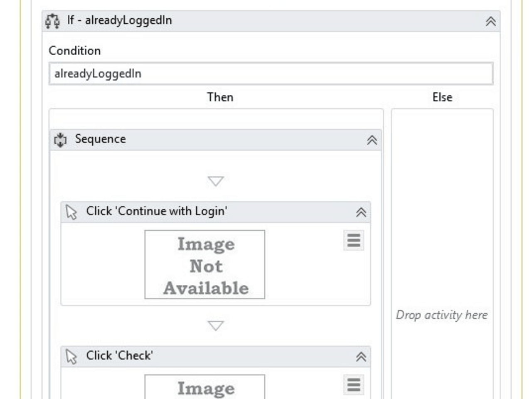
Task: Collapse the If - alreadyLoggedIn activity
Action: (492, 20)
